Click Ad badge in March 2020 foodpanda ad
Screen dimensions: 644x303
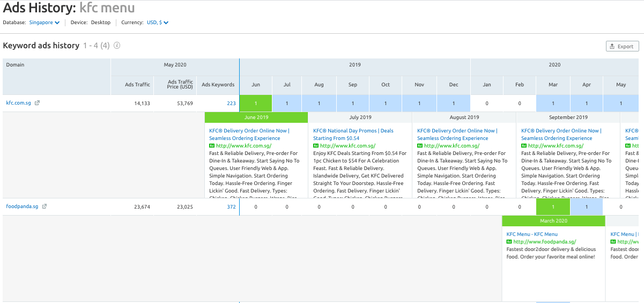(509, 242)
